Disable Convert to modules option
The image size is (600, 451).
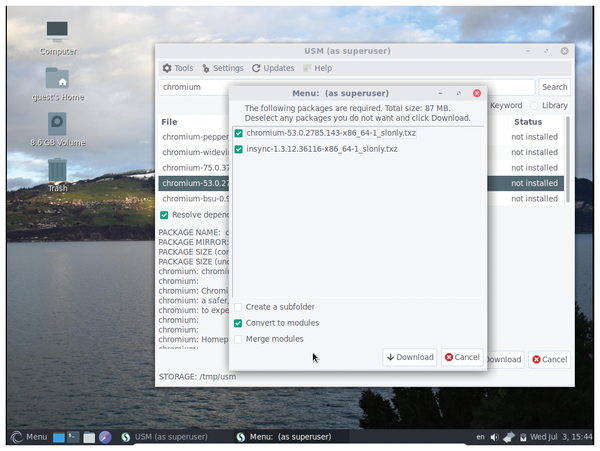(x=238, y=323)
